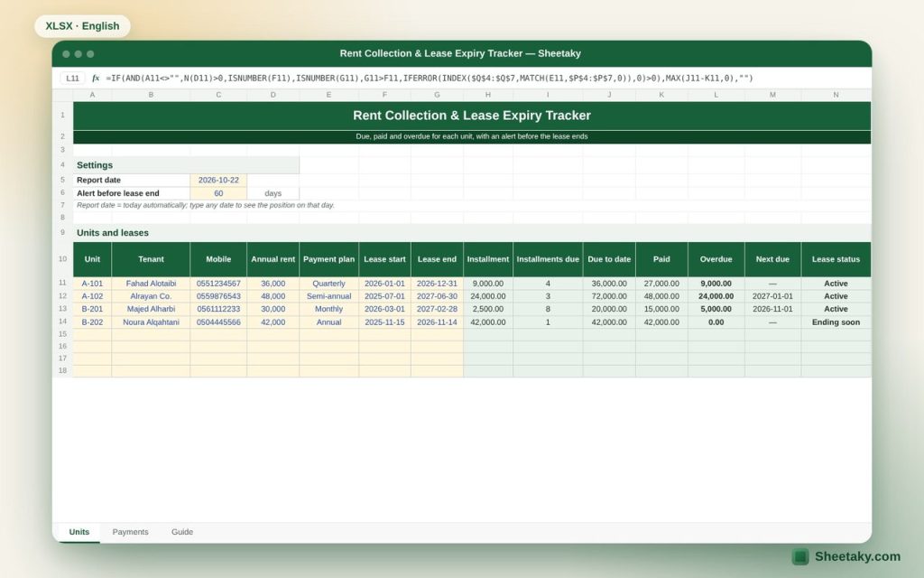
Task: Click the L11 cell name box
Action: tap(72, 78)
